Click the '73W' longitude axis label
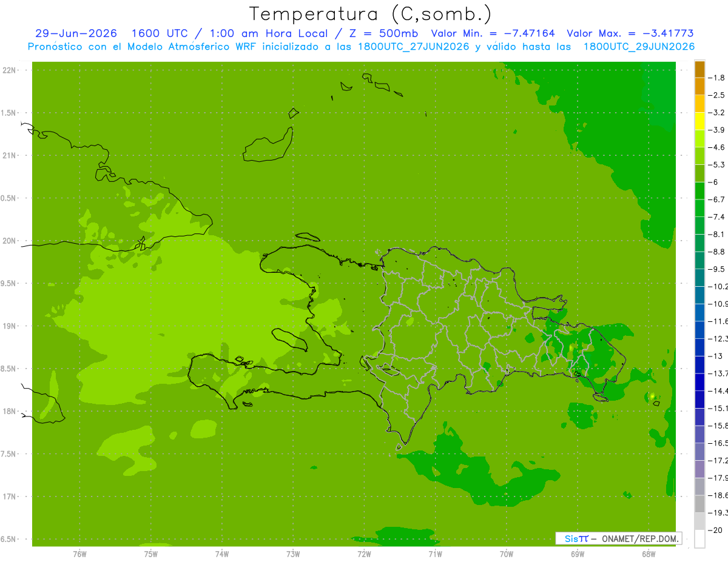Viewport: 728px width, 562px height. [x=293, y=554]
